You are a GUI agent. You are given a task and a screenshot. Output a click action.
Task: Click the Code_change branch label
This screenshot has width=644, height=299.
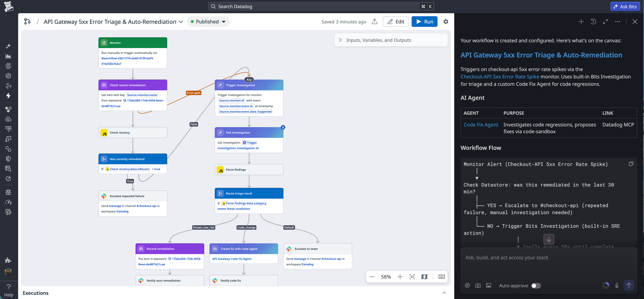[247, 227]
